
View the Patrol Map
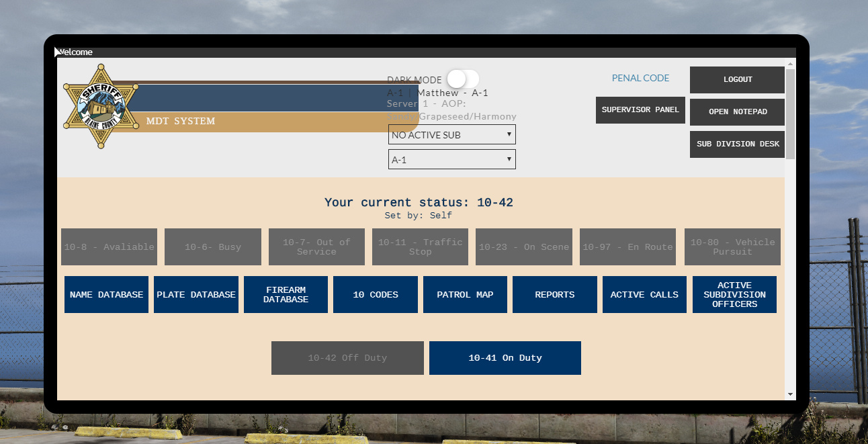coord(465,294)
